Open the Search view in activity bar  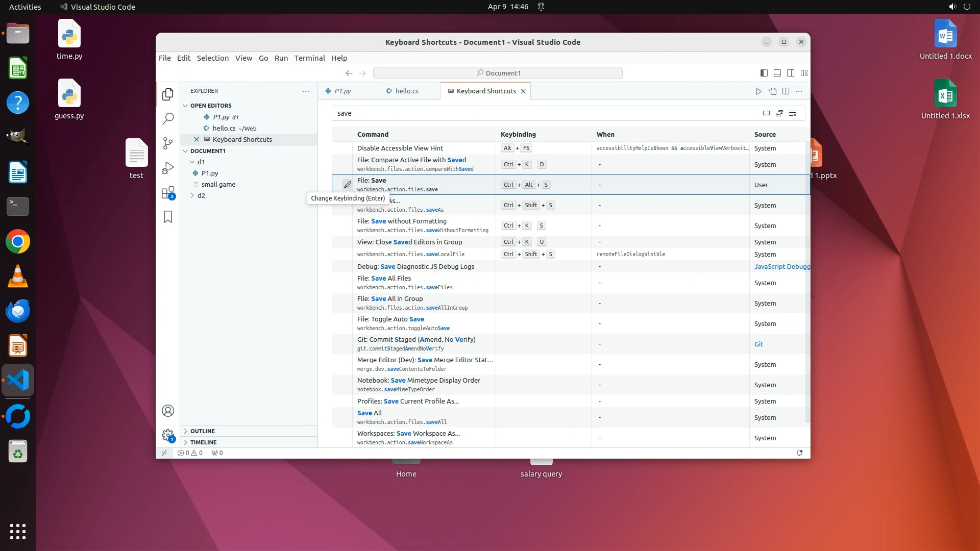[x=168, y=119]
